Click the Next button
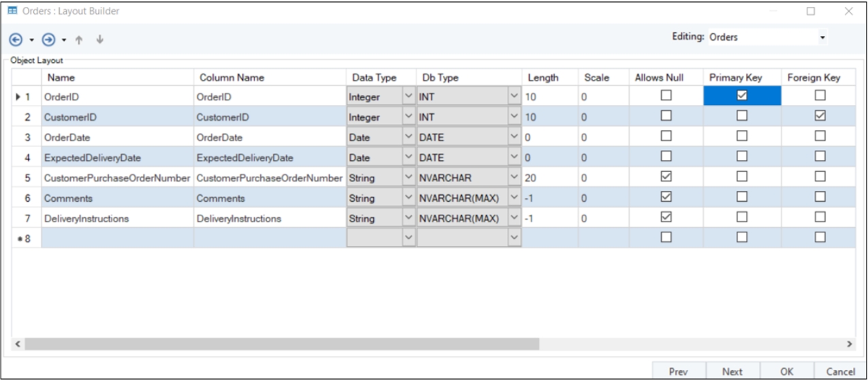Viewport: 868px width, 381px height. (732, 371)
